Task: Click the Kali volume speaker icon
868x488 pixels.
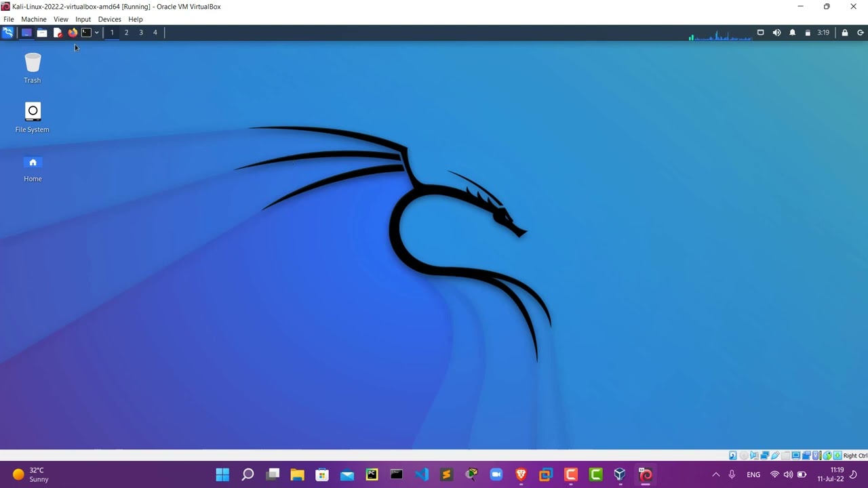Action: 776,33
